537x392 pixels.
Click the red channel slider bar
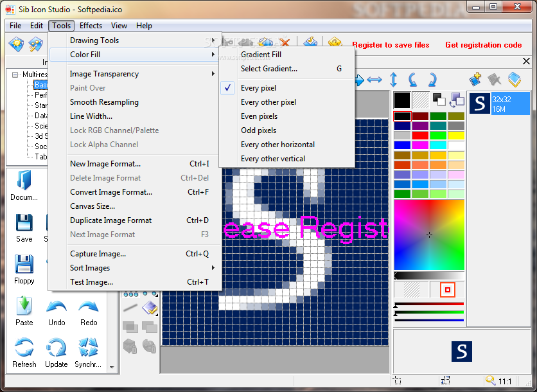pos(429,304)
